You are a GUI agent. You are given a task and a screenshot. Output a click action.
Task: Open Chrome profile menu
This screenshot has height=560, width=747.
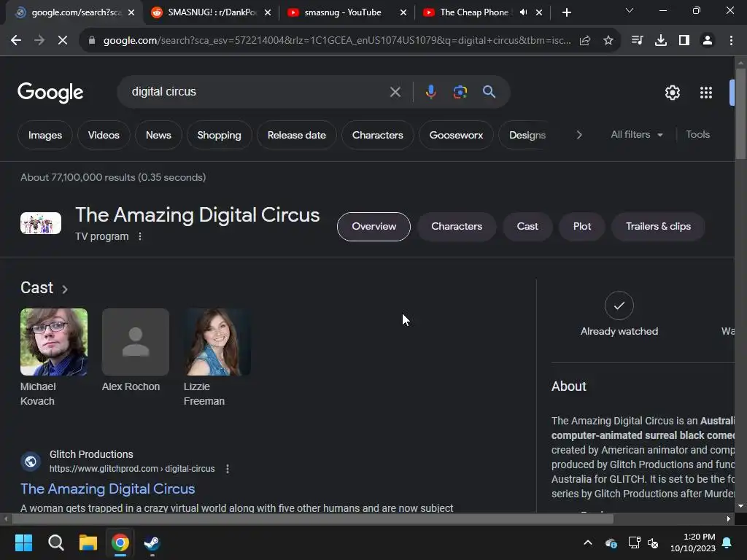tap(708, 41)
